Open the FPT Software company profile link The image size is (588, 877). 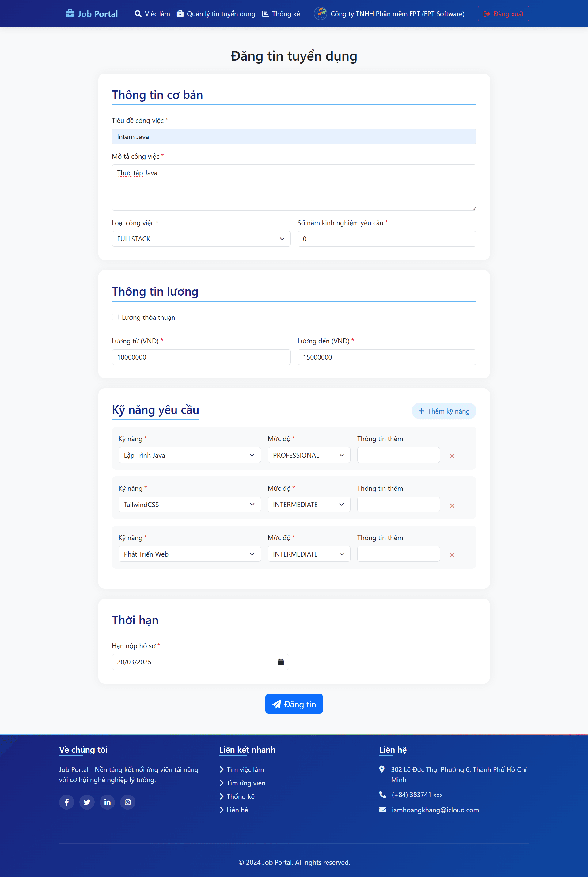pos(389,14)
